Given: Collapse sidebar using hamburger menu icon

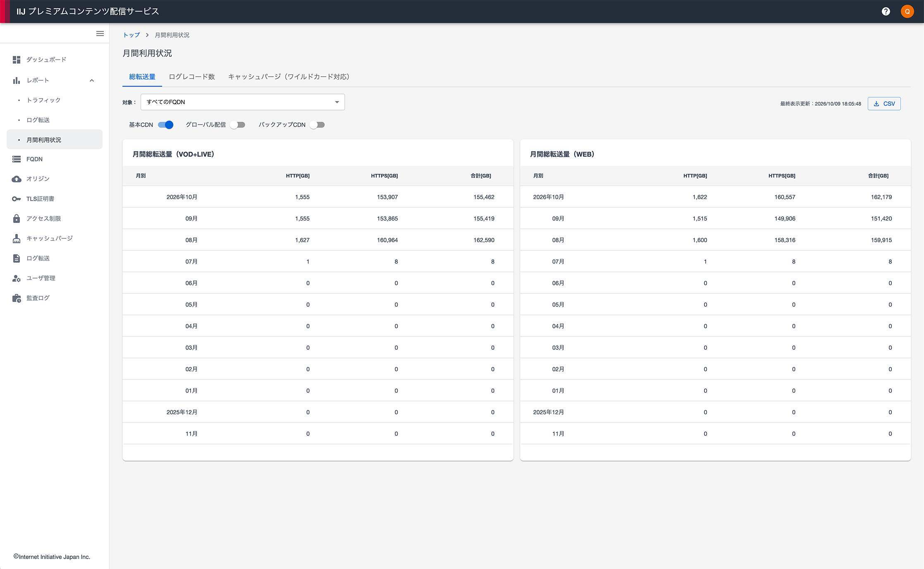Looking at the screenshot, I should (x=100, y=34).
